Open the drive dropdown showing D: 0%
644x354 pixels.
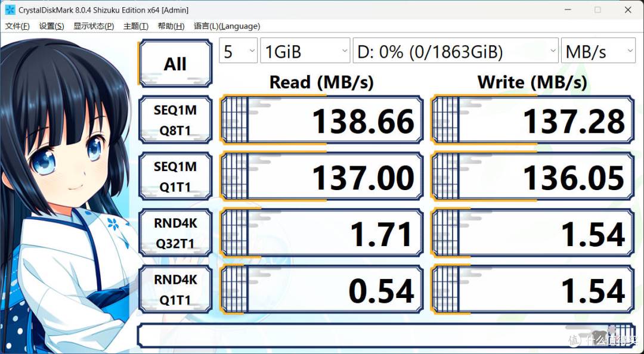click(456, 51)
